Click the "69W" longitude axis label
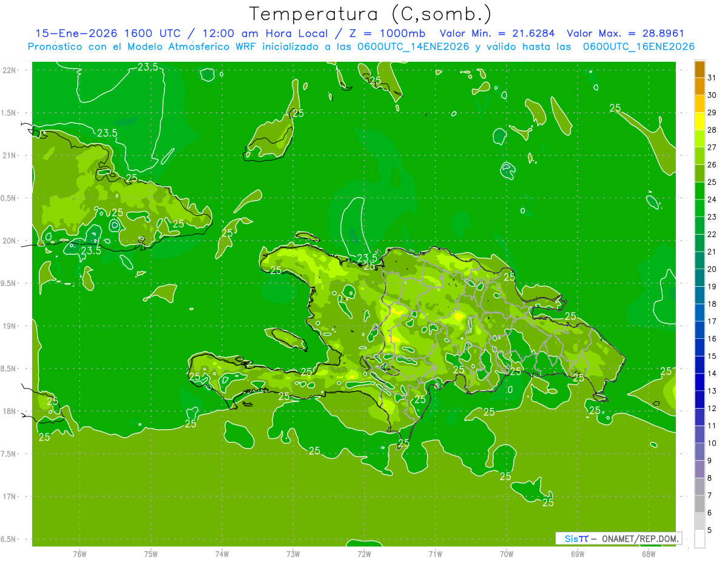Image resolution: width=728 pixels, height=562 pixels. [578, 554]
